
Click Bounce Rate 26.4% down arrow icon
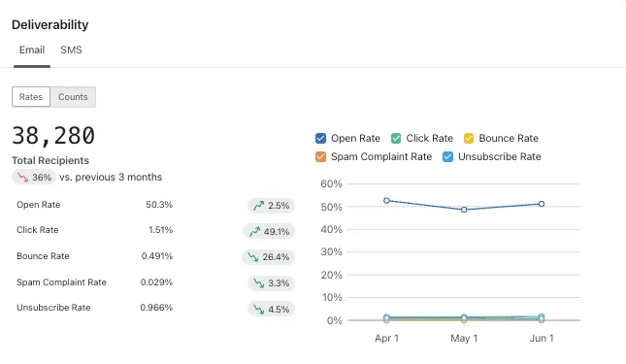pos(253,257)
